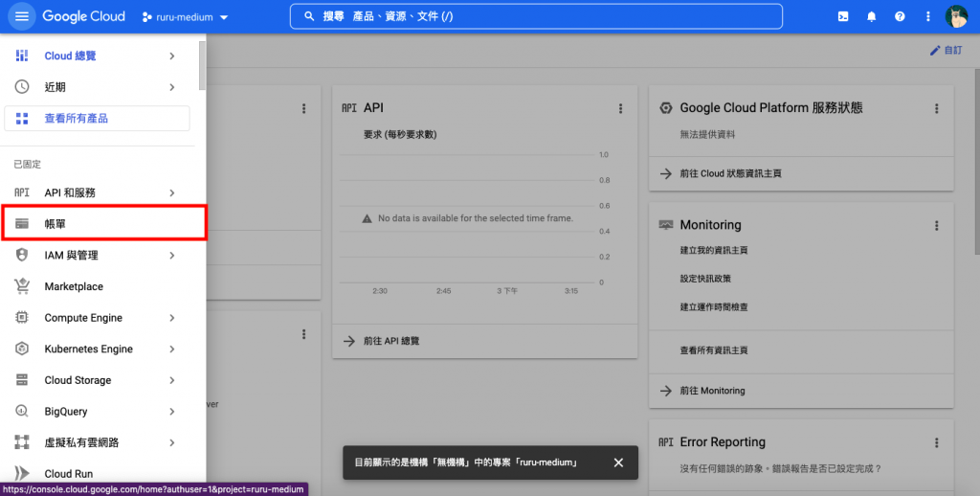Click the 帳單 billing card icon
The height and width of the screenshot is (496, 980).
tap(22, 224)
